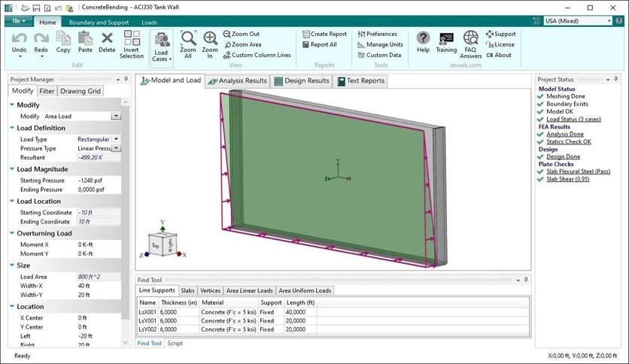Click the Delete X icon
The width and height of the screenshot is (629, 364).
107,38
